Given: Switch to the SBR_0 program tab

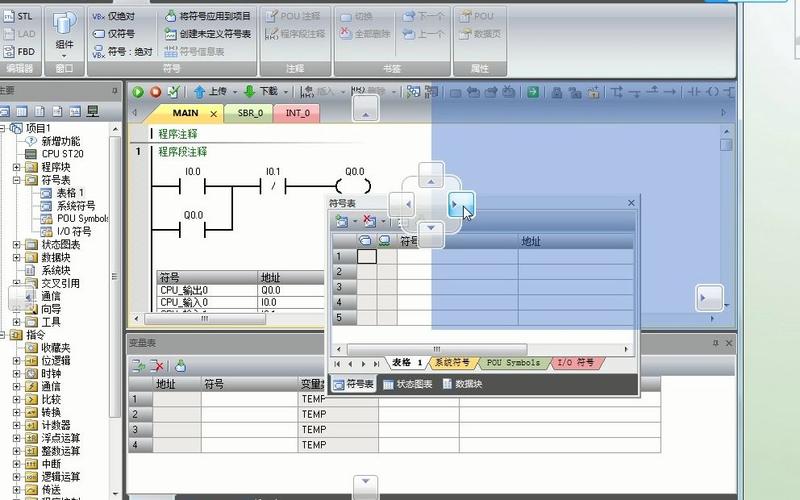Looking at the screenshot, I should coord(249,113).
